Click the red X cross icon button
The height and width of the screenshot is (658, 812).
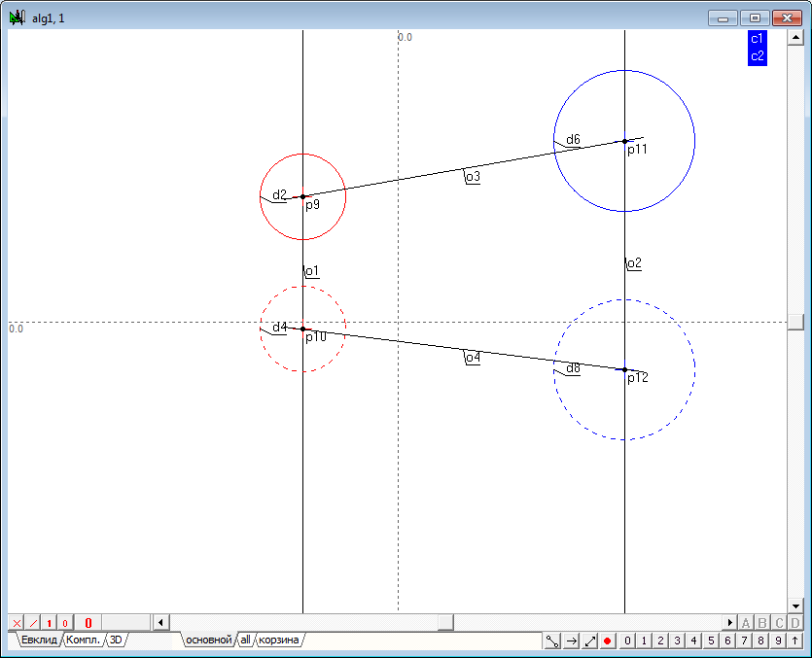pyautogui.click(x=17, y=623)
